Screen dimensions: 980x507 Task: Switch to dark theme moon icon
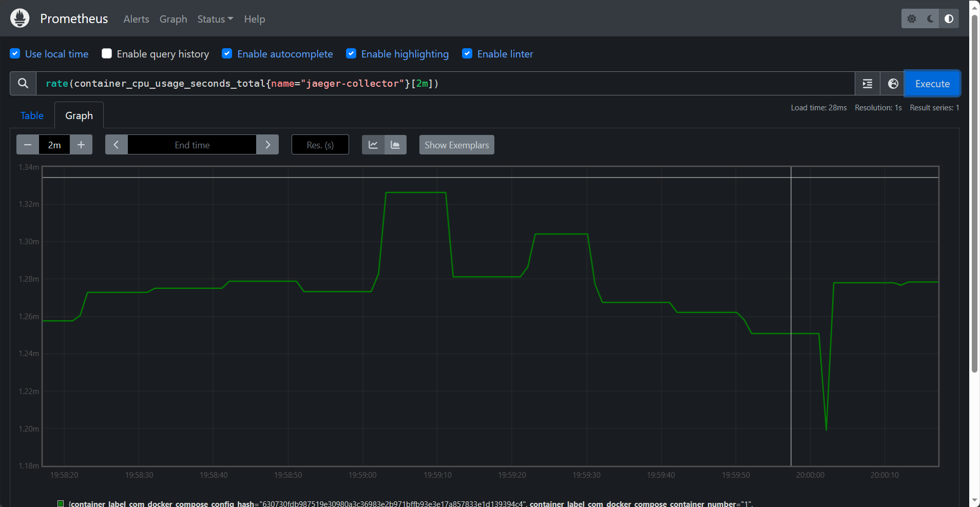click(930, 18)
